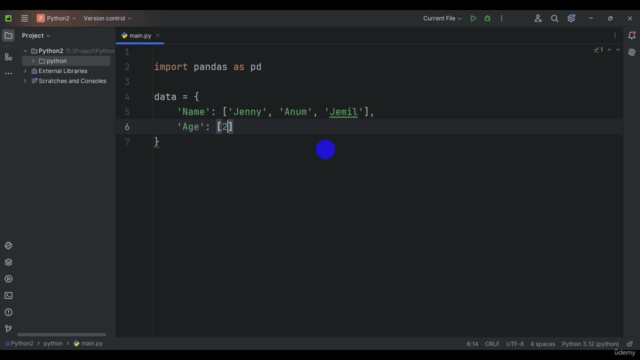
Task: Debug the current file
Action: (x=487, y=18)
